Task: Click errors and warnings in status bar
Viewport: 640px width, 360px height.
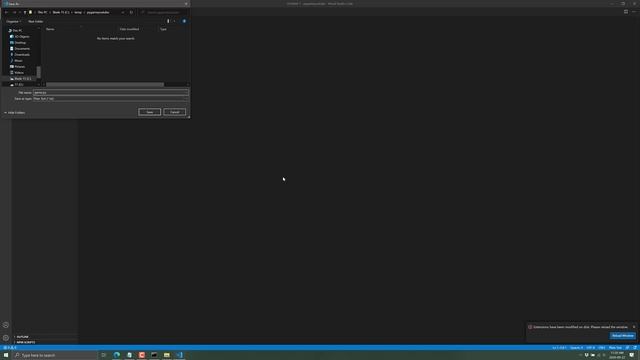Action: pyautogui.click(x=10, y=348)
